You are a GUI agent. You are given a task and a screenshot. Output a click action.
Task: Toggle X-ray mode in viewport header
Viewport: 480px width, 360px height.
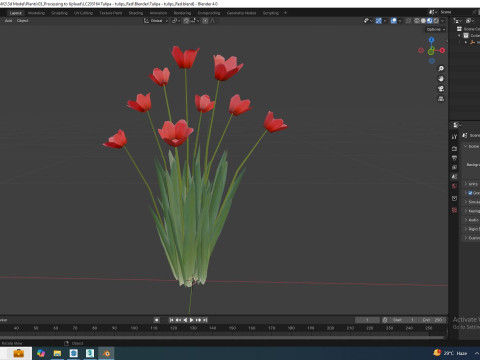(408, 21)
